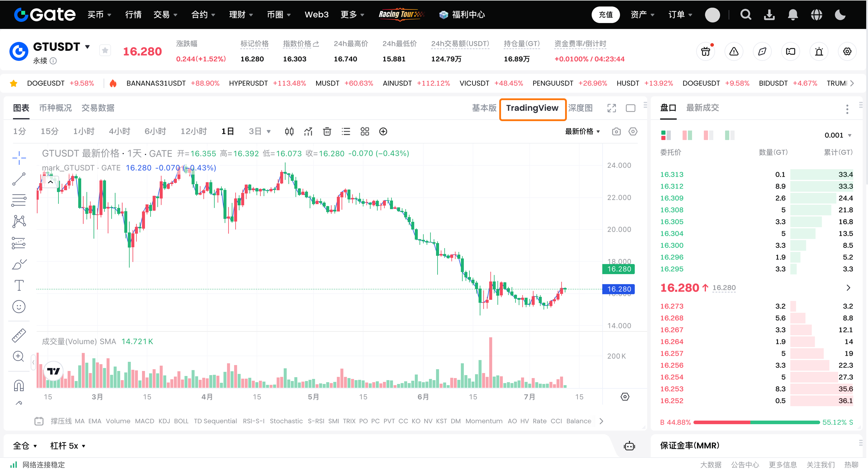
Task: Open the emoji sticker tool
Action: pos(19,307)
